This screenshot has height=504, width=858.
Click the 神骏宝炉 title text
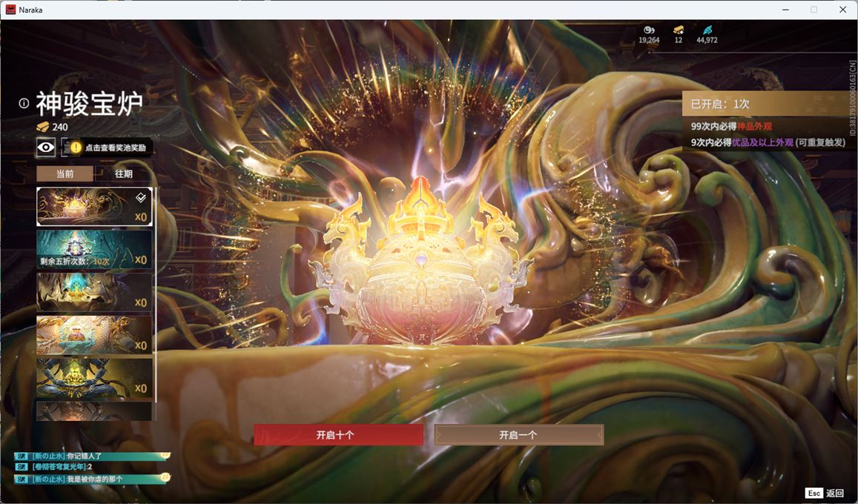(x=89, y=103)
